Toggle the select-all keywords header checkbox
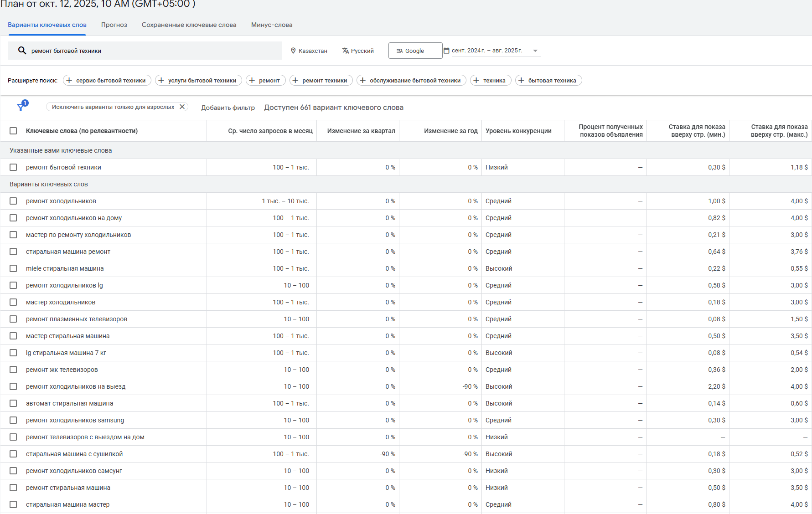 [x=13, y=131]
